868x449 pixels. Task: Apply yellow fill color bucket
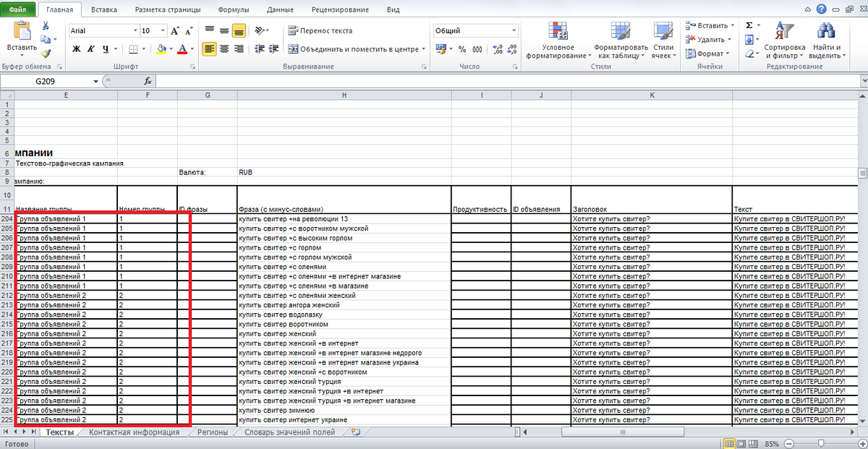(161, 49)
